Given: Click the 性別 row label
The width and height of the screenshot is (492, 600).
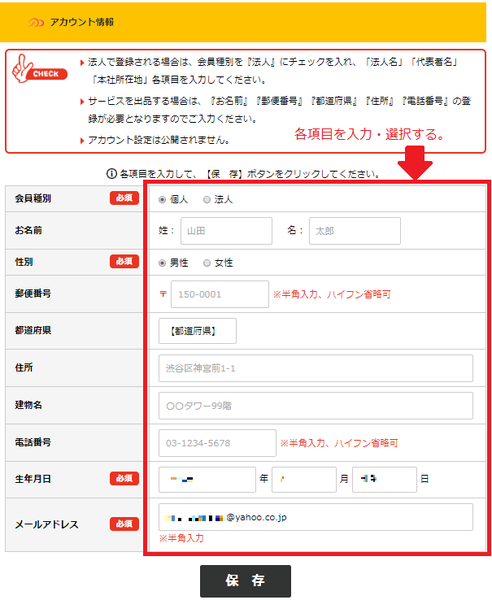Looking at the screenshot, I should tap(24, 262).
